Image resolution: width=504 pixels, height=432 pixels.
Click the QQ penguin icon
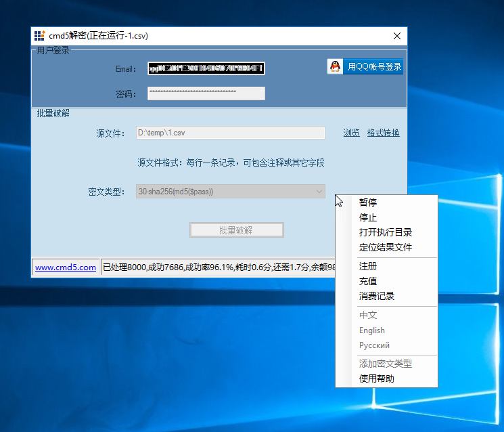click(336, 66)
